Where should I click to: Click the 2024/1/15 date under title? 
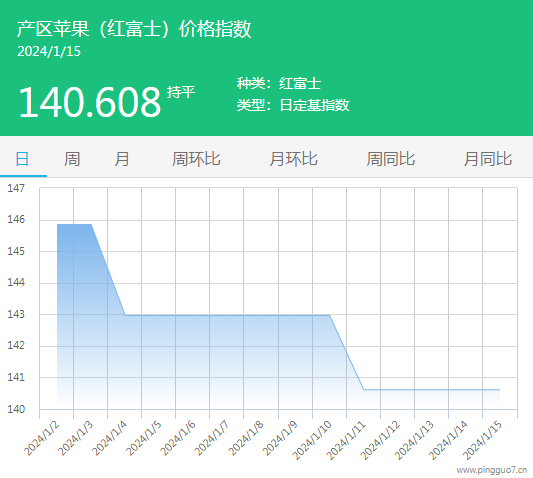pyautogui.click(x=49, y=52)
